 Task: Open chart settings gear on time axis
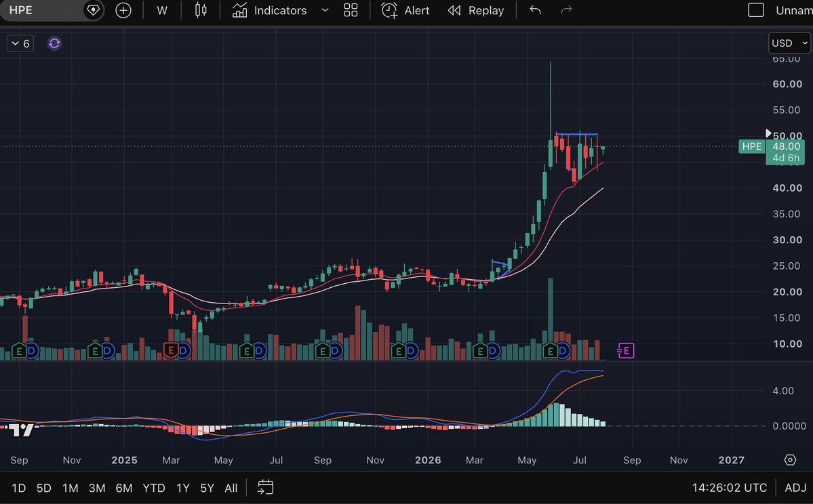[x=790, y=460]
